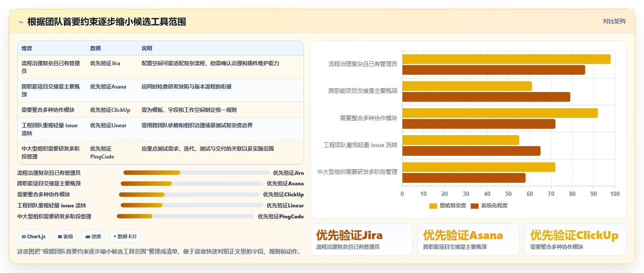Click 系统化程度 bar for 工程团队重视轻量 issue 流转
Image resolution: width=644 pixels, height=273 pixels.
click(x=471, y=151)
